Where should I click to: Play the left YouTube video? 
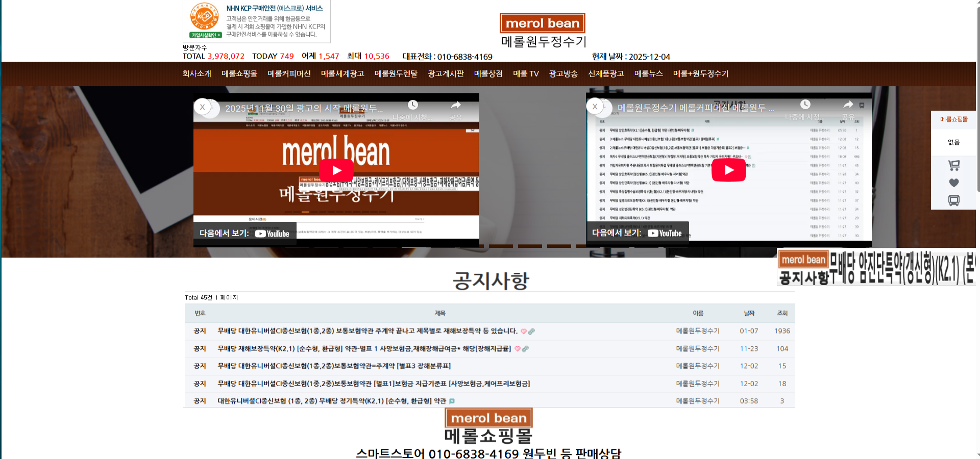(336, 170)
